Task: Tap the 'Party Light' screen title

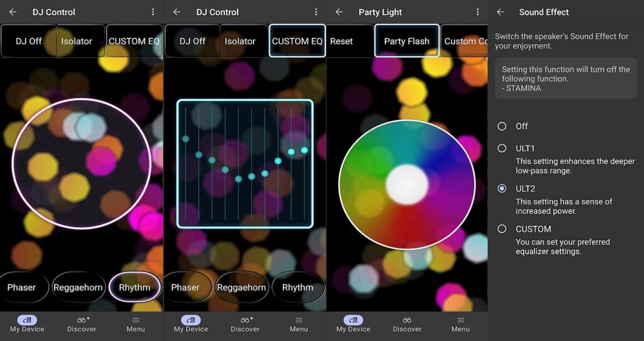Action: pos(380,12)
